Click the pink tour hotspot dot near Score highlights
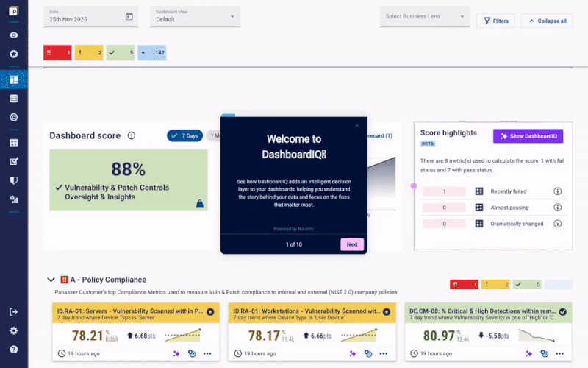Screen dimensions: 588x368 (414, 185)
